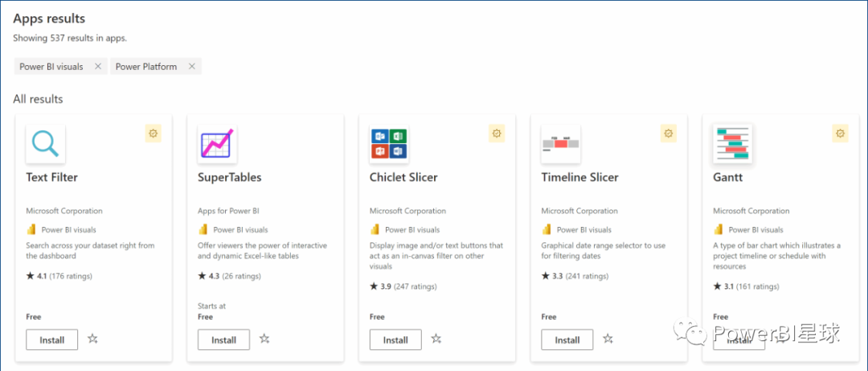Click certified badge on Chiclet Slicer card

pyautogui.click(x=497, y=133)
